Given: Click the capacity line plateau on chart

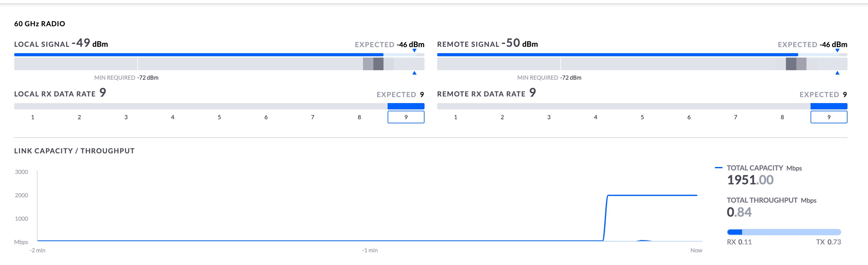Looking at the screenshot, I should click(x=652, y=195).
